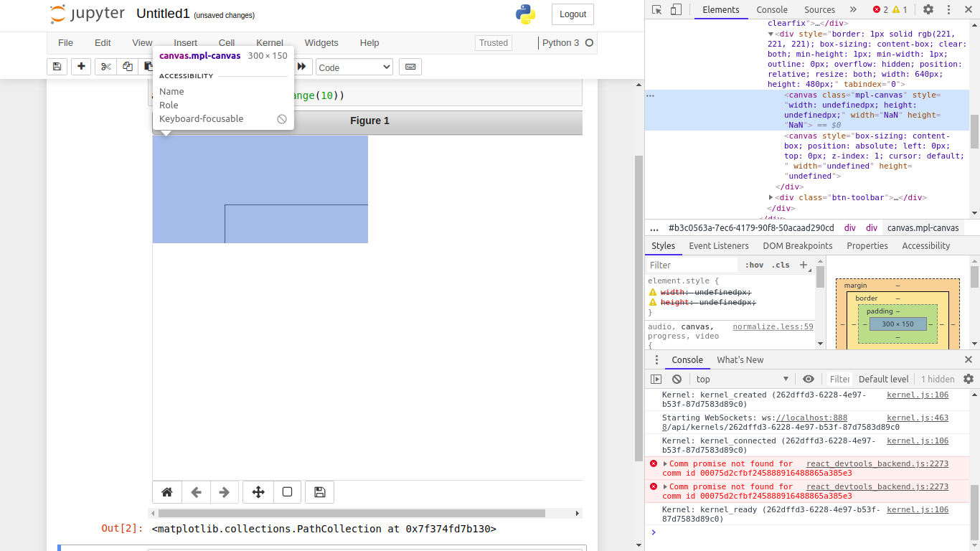Open DevTools settings gear icon

click(928, 9)
